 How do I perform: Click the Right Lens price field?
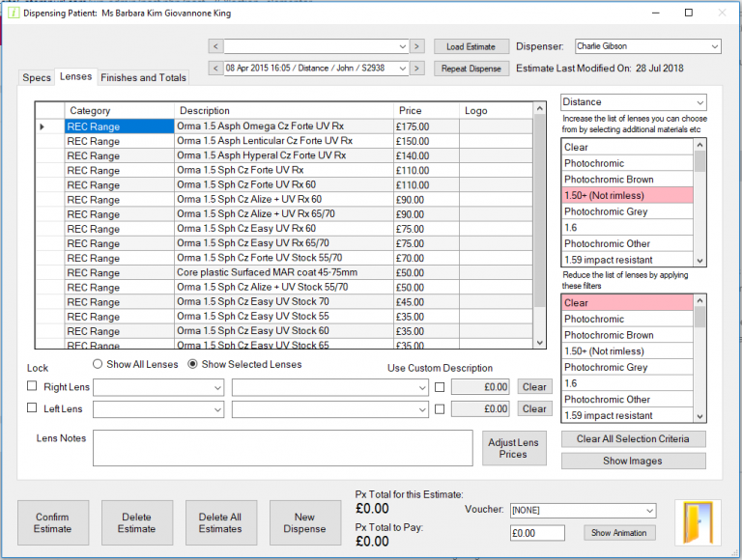point(480,387)
